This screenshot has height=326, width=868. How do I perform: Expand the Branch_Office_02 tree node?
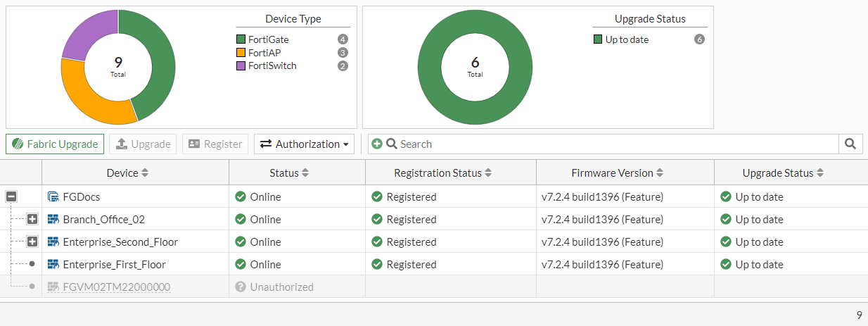32,220
